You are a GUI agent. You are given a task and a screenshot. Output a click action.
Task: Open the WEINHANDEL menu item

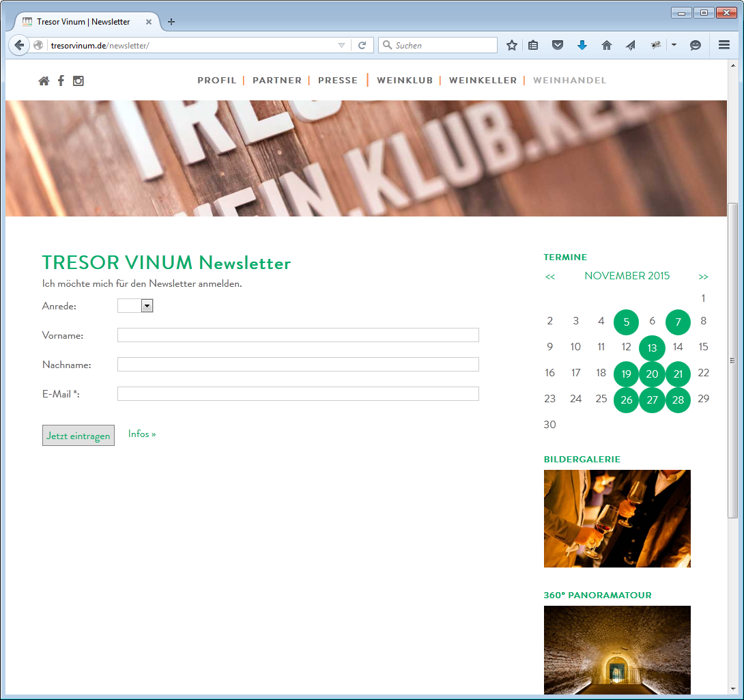coord(569,81)
